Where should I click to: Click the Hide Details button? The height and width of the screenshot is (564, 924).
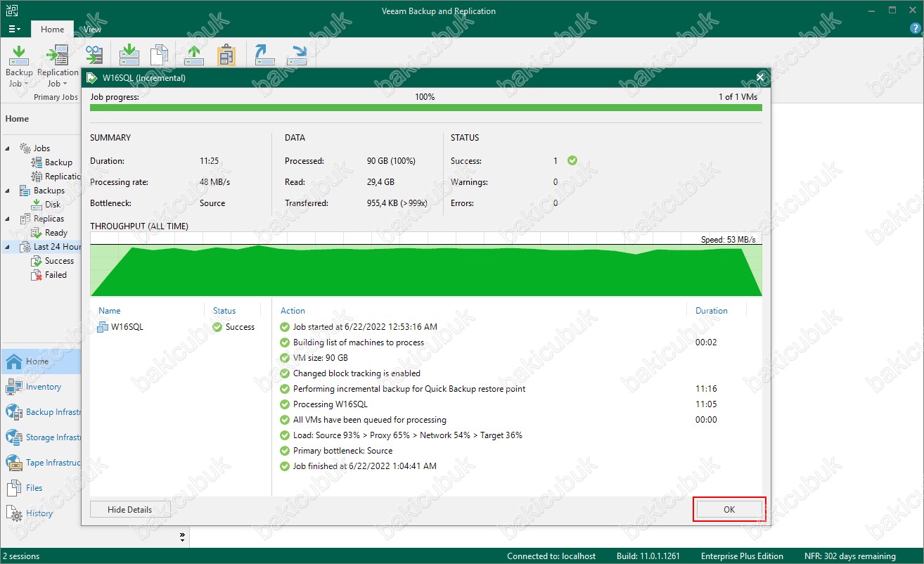click(x=130, y=510)
